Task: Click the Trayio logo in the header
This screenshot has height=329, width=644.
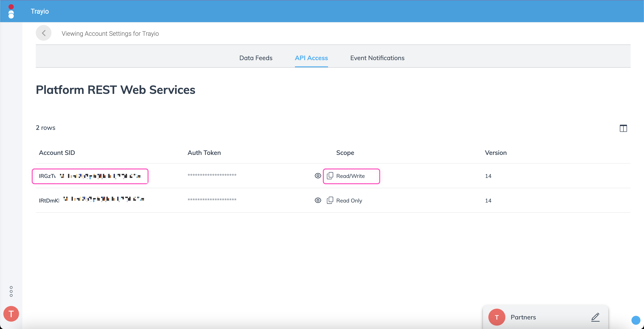Action: (x=11, y=11)
